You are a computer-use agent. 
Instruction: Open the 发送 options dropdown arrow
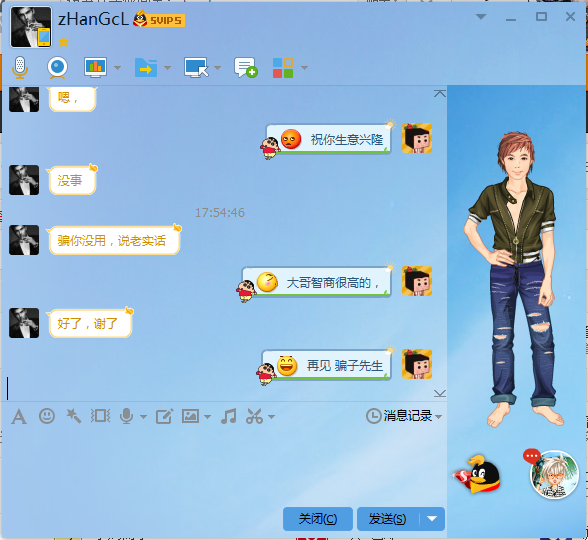(x=432, y=519)
